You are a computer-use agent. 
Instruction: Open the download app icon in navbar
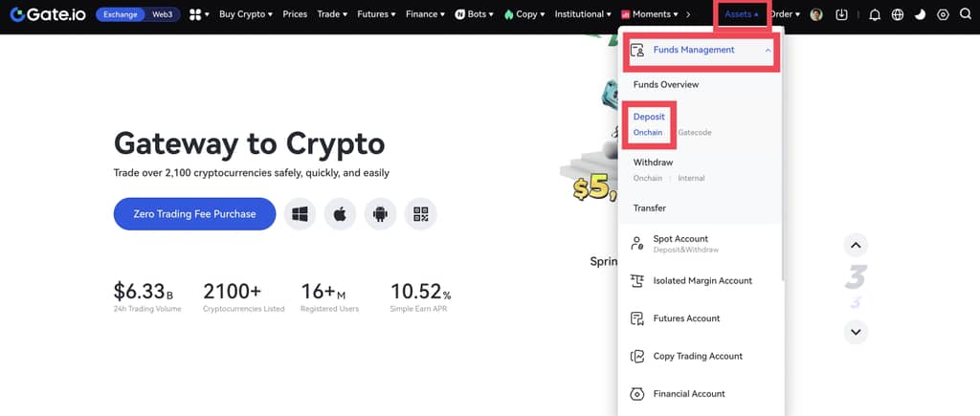click(842, 14)
